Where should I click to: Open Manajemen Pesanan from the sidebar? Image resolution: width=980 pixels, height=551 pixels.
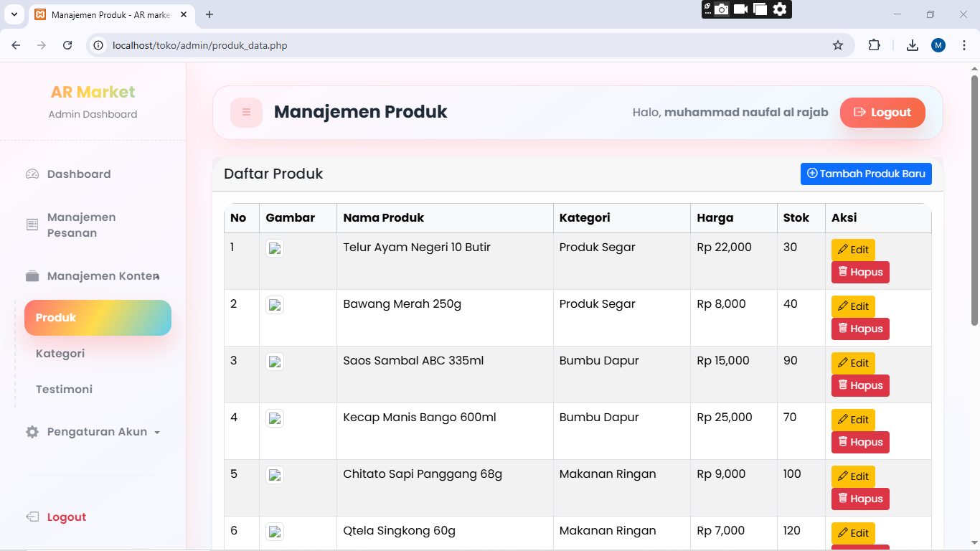81,225
